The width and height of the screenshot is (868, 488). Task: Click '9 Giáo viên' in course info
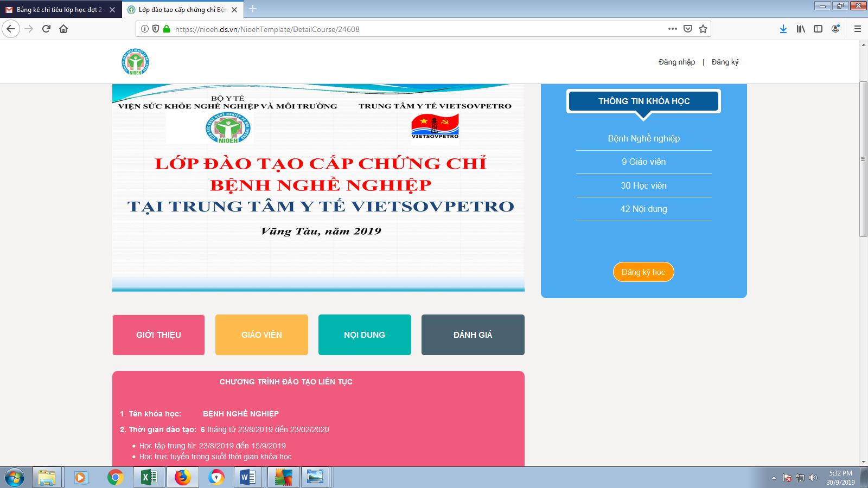tap(643, 162)
